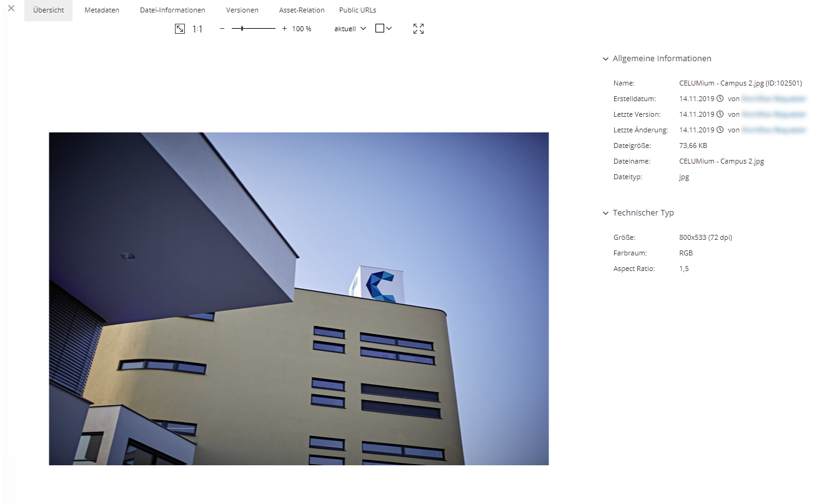
Task: Click the campus building preview image
Action: pos(299,299)
